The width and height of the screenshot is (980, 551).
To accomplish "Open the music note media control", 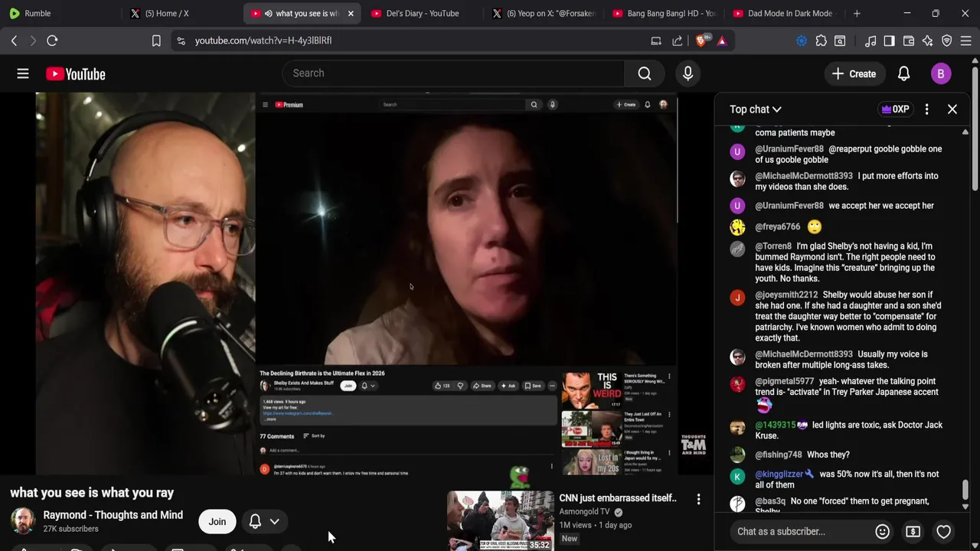I will 870,41.
